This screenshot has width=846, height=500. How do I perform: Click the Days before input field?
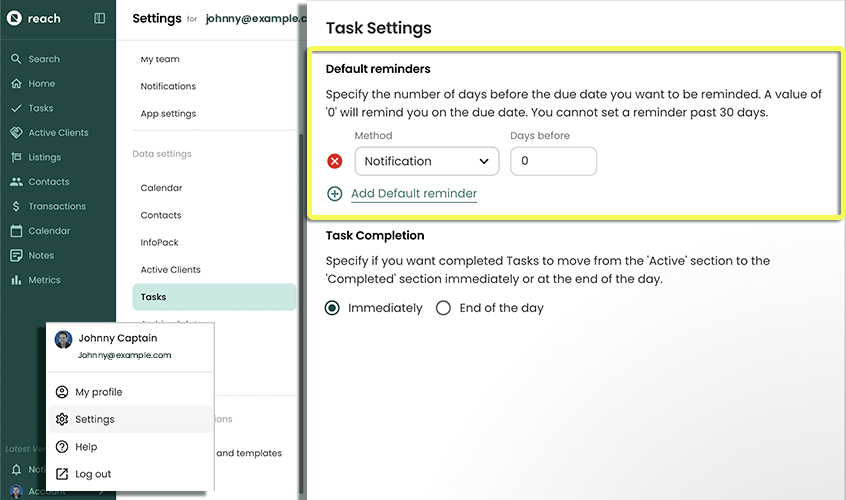pyautogui.click(x=553, y=161)
